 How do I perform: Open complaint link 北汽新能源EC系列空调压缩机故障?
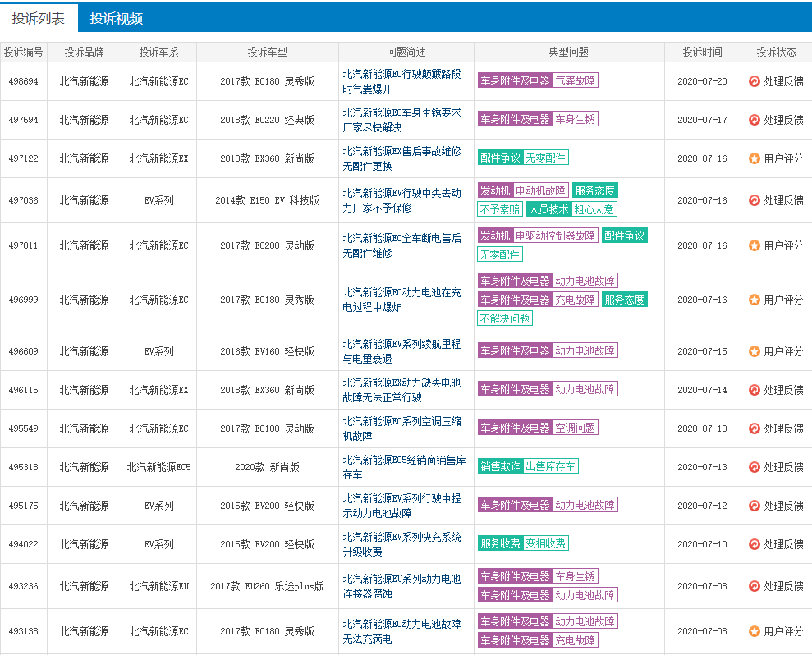click(401, 428)
